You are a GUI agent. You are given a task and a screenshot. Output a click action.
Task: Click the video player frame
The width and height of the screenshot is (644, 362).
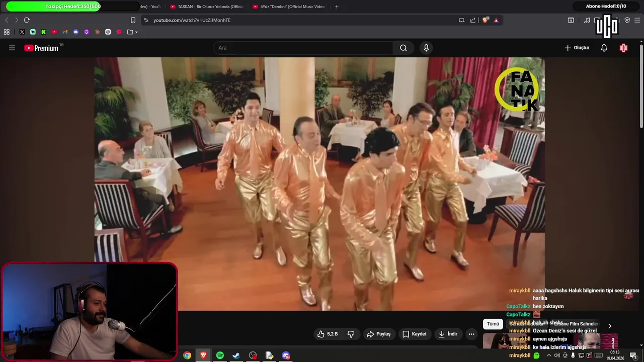tap(319, 184)
